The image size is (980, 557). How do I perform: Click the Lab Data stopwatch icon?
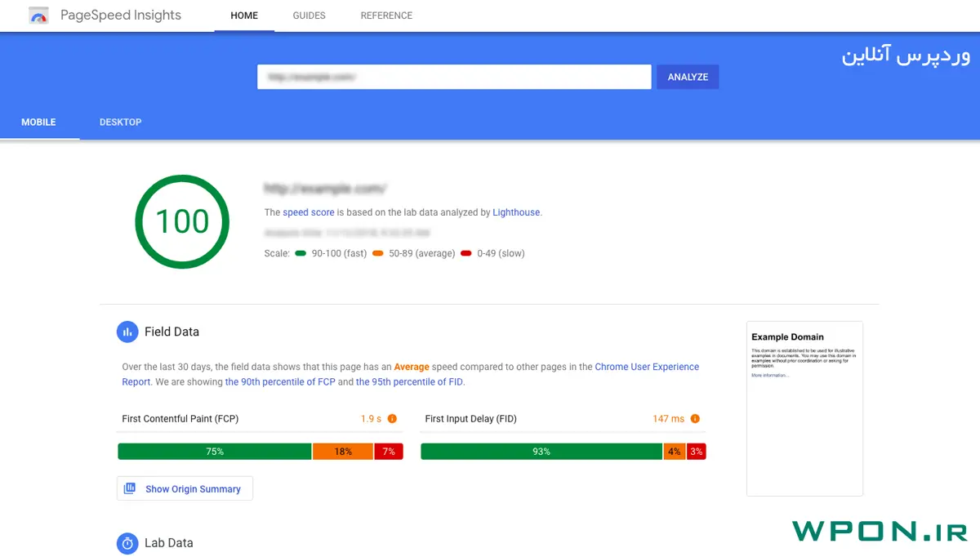click(x=127, y=543)
